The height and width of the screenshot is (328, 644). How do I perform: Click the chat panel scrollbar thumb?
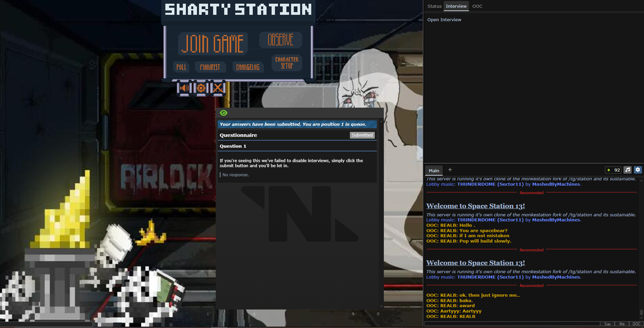click(x=642, y=313)
